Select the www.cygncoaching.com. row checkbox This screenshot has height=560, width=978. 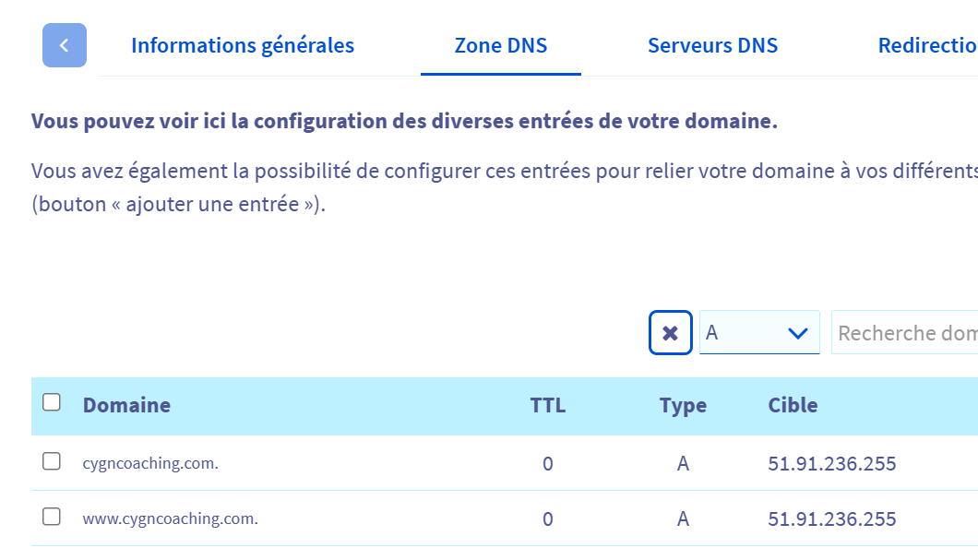(52, 517)
